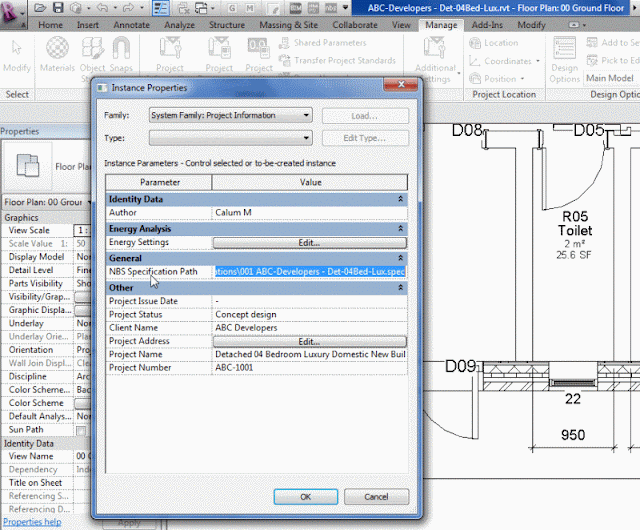Open the Structure tab

227,25
